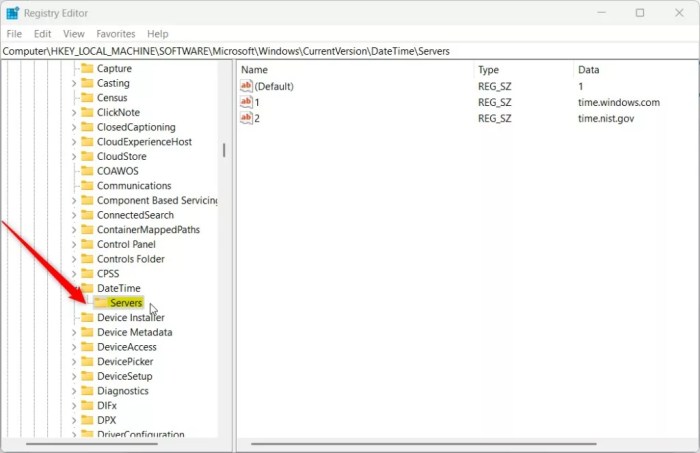Viewport: 700px width, 453px height.
Task: Click the tree pane vertical scrollbar thumb
Action: (x=224, y=150)
